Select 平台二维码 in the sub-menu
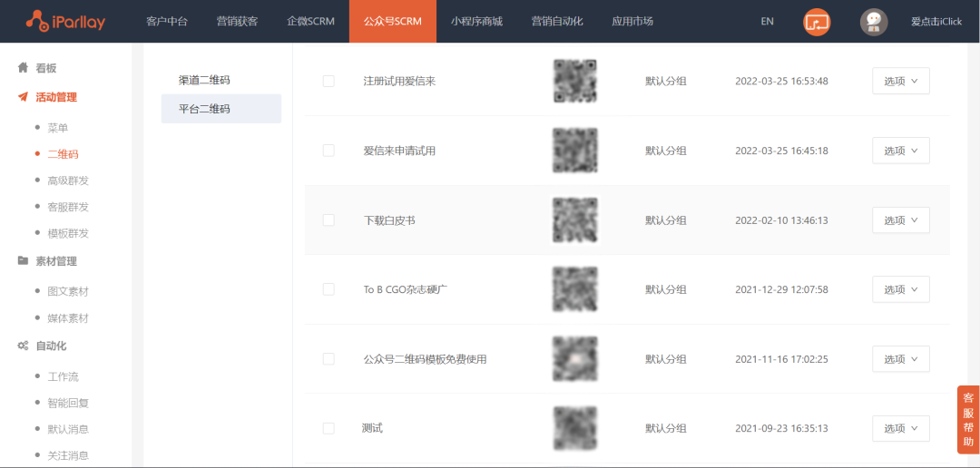This screenshot has height=468, width=980. (221, 109)
